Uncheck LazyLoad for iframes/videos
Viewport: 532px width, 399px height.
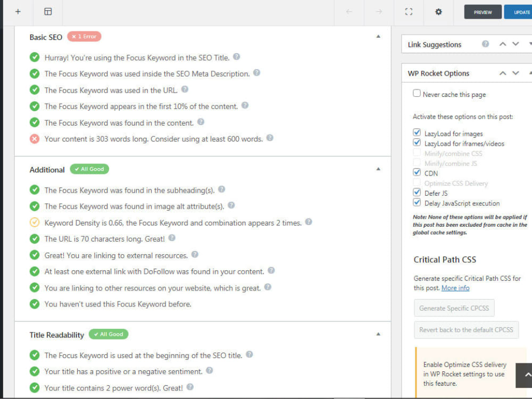(417, 142)
